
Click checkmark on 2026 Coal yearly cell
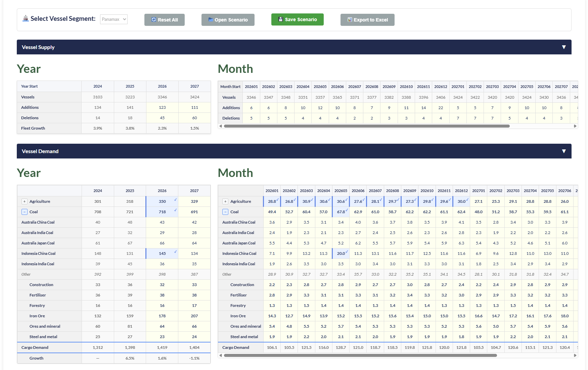[x=175, y=210]
